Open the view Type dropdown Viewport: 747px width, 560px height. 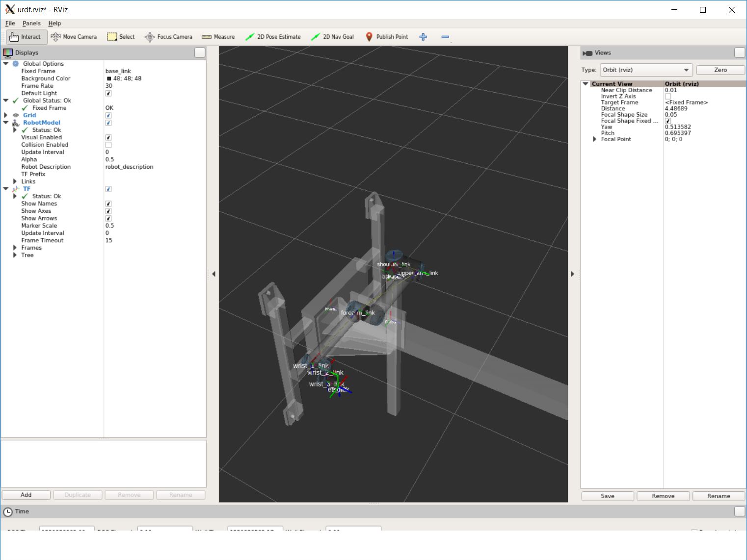coord(646,70)
